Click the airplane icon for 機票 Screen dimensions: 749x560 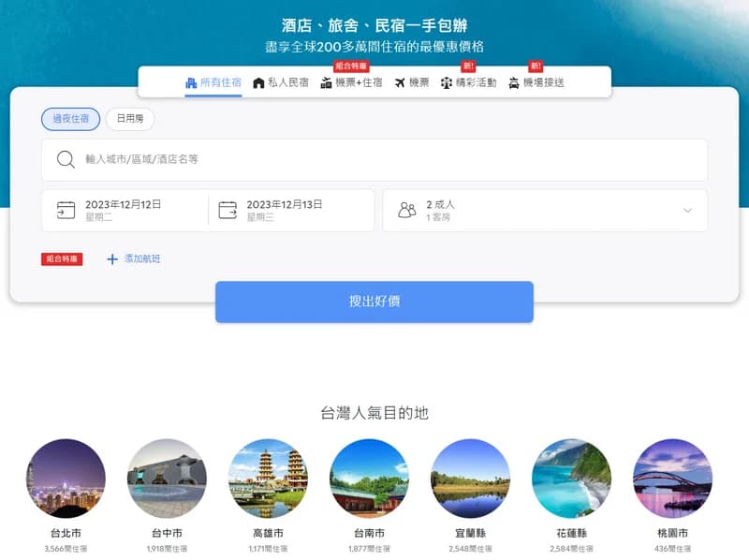point(400,83)
